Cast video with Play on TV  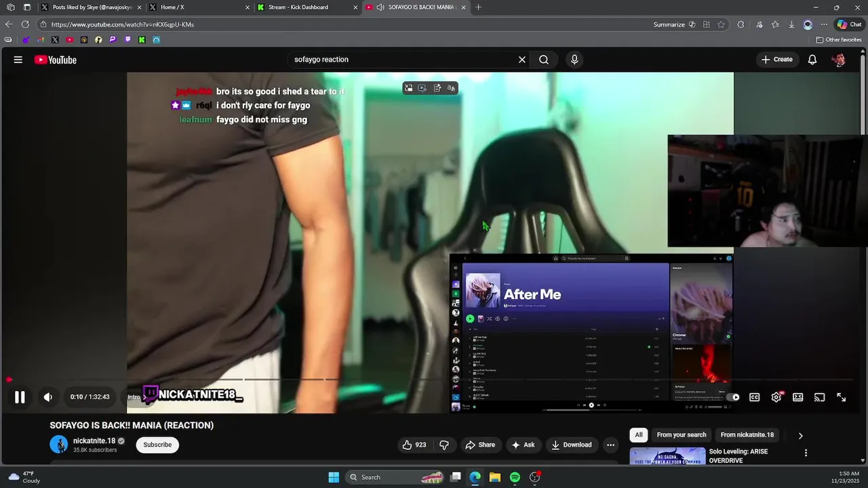(819, 397)
